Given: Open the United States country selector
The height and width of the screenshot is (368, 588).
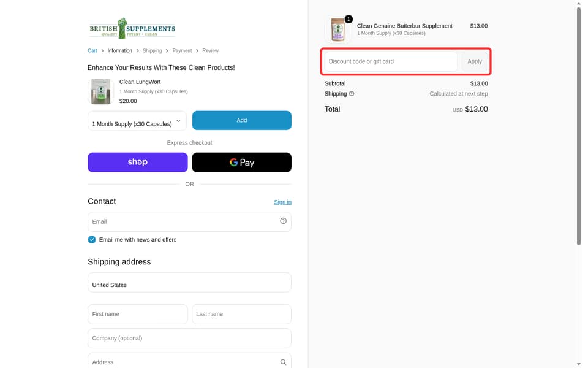Looking at the screenshot, I should pyautogui.click(x=189, y=282).
